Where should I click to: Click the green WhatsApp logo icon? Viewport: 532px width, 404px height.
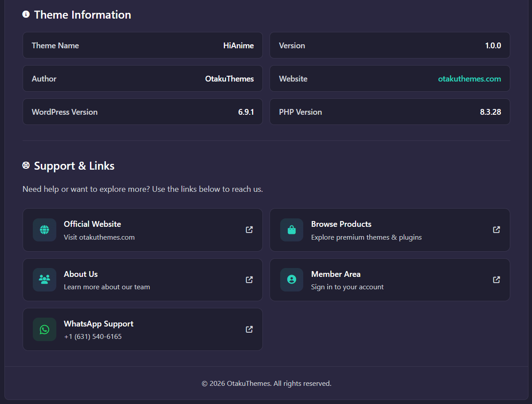[x=44, y=329]
